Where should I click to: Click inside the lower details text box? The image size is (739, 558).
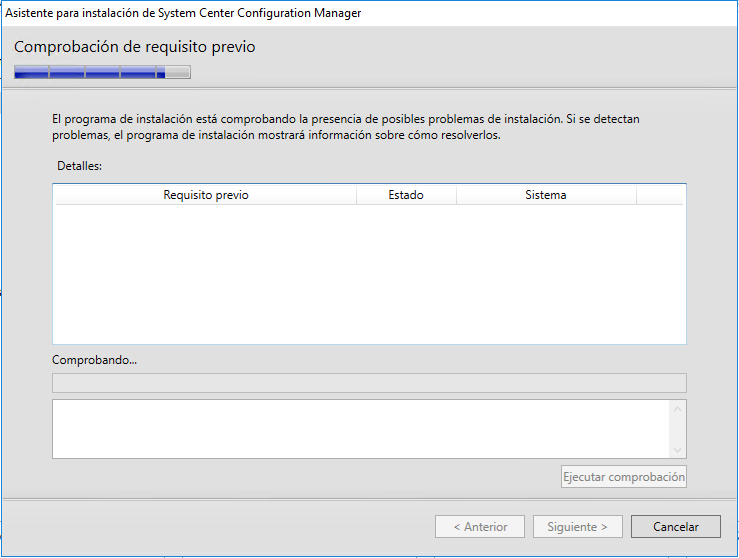361,429
